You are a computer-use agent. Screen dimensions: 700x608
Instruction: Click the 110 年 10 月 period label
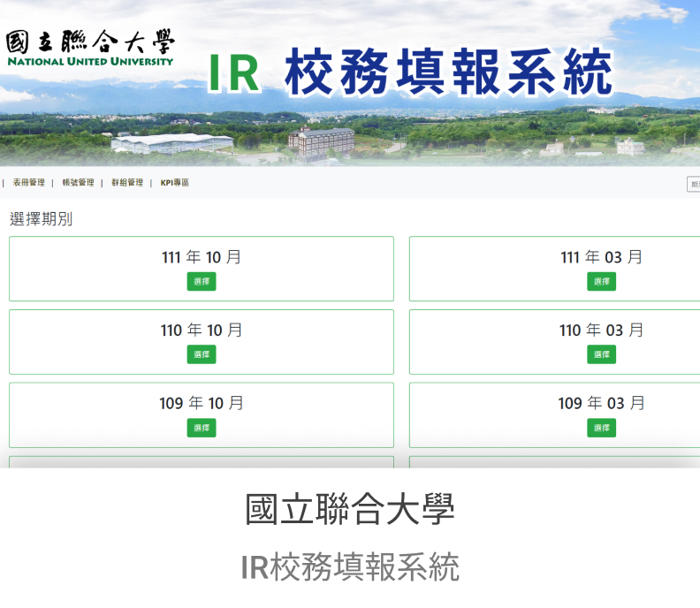202,331
